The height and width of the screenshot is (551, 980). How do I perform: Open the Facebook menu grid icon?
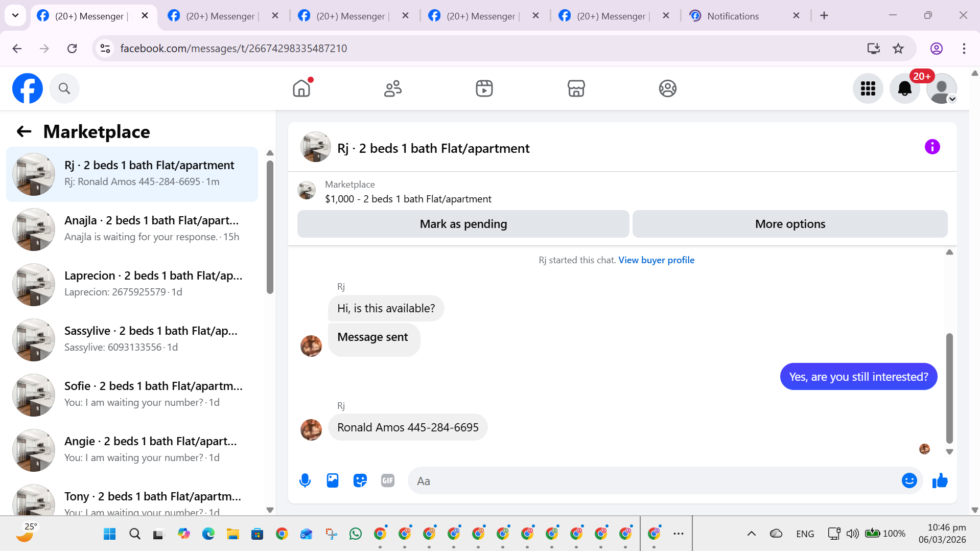(x=868, y=88)
